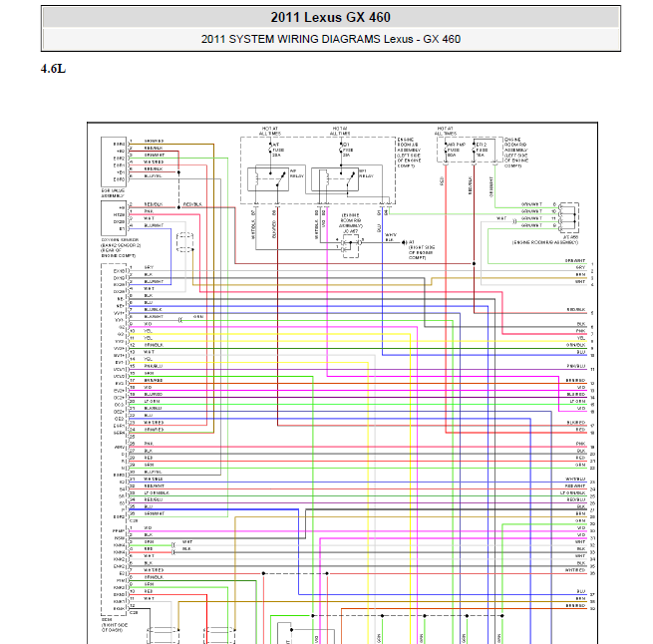
Task: Click "HOT AT ALL TIMES" above AIR PMP fuse
Action: [446, 131]
